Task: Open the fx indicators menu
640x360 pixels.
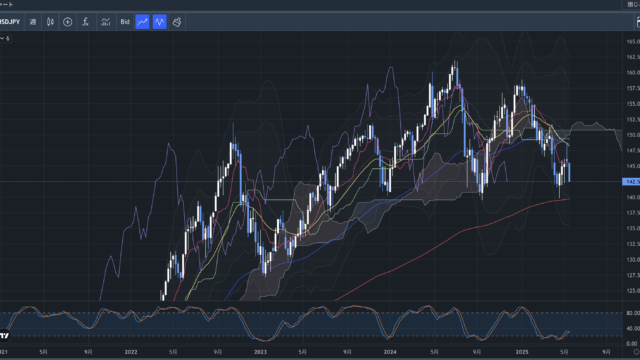Action: [x=85, y=22]
